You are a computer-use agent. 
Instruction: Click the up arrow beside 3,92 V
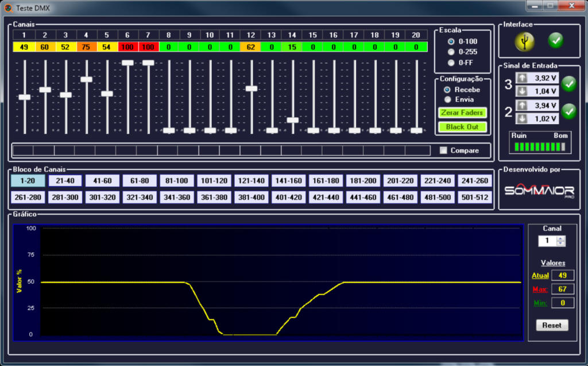point(522,78)
